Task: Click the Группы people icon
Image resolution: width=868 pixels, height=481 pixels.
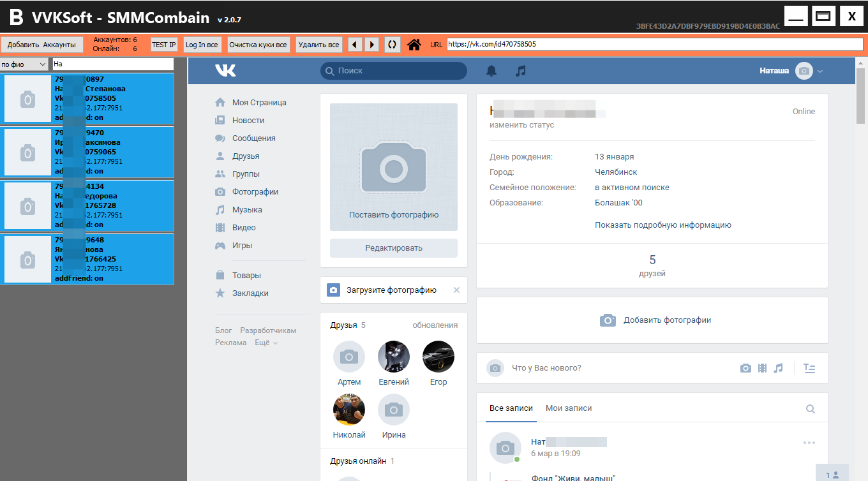Action: pyautogui.click(x=220, y=174)
